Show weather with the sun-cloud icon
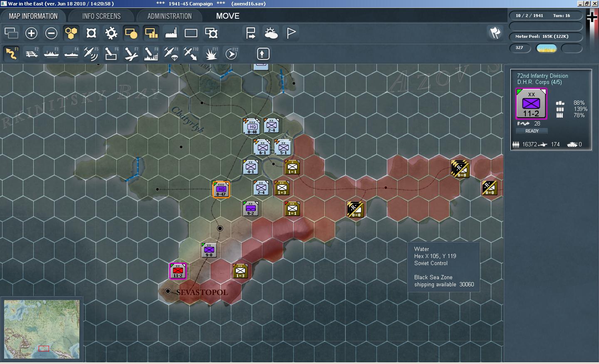 tap(271, 33)
